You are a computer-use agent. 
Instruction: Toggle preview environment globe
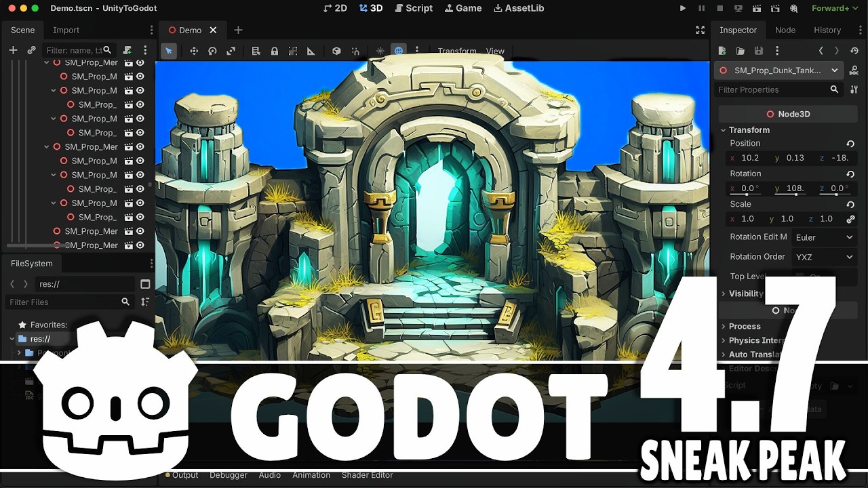pyautogui.click(x=399, y=51)
